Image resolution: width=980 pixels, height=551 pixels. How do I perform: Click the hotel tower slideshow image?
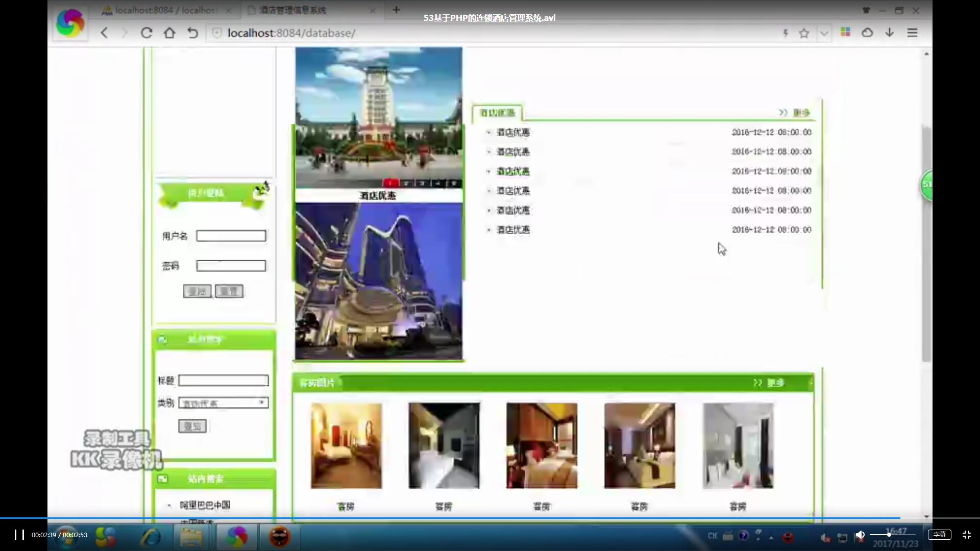[379, 117]
